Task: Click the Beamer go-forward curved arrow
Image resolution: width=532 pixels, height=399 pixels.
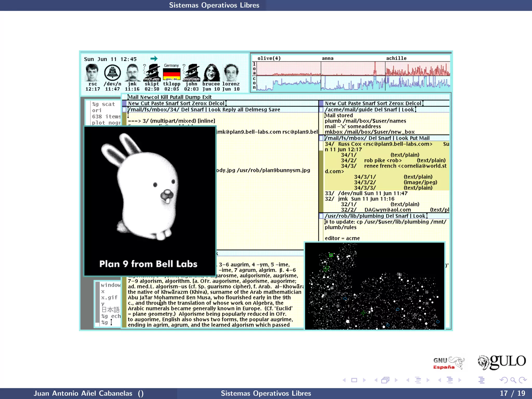Action: pyautogui.click(x=522, y=380)
